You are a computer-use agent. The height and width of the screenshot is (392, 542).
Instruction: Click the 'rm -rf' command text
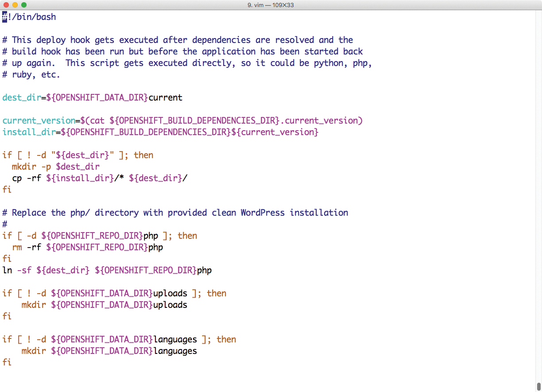(27, 247)
